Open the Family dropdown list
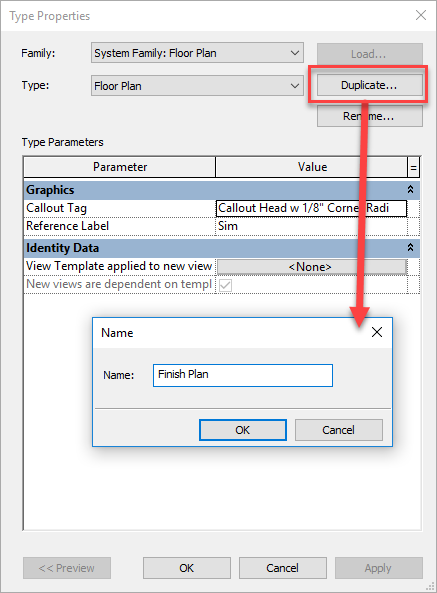 click(x=197, y=53)
